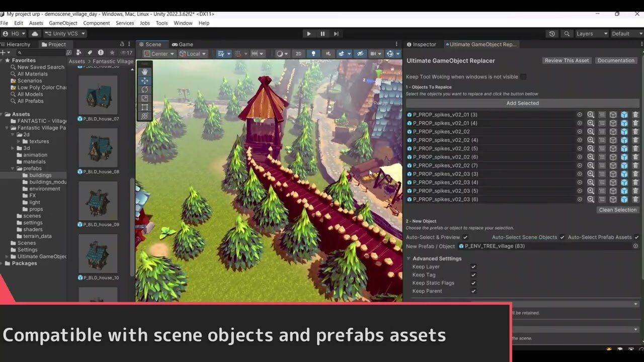This screenshot has height=362, width=644.
Task: Open the File menu
Action: (x=4, y=23)
